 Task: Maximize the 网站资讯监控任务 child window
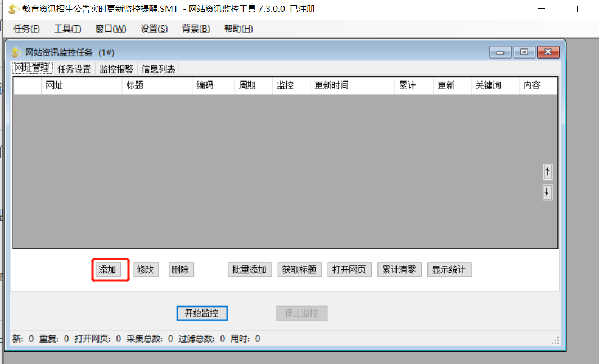tap(524, 52)
